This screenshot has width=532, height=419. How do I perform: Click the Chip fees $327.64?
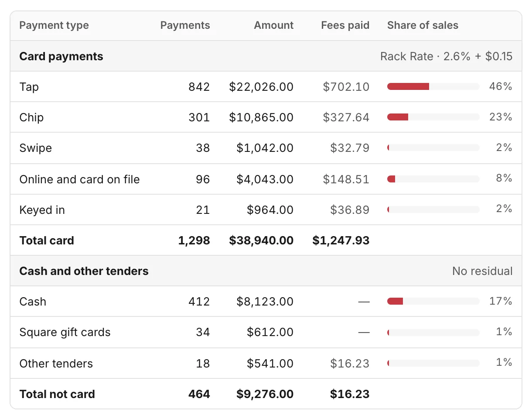346,117
